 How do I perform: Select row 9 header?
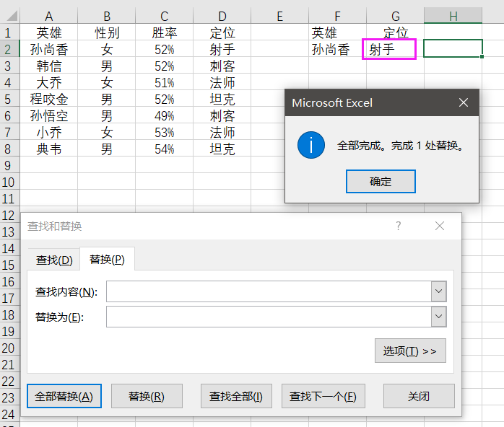[9, 165]
